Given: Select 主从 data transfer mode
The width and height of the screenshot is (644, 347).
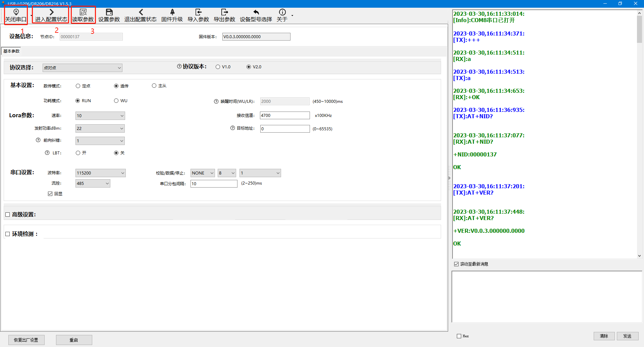Looking at the screenshot, I should [x=154, y=86].
